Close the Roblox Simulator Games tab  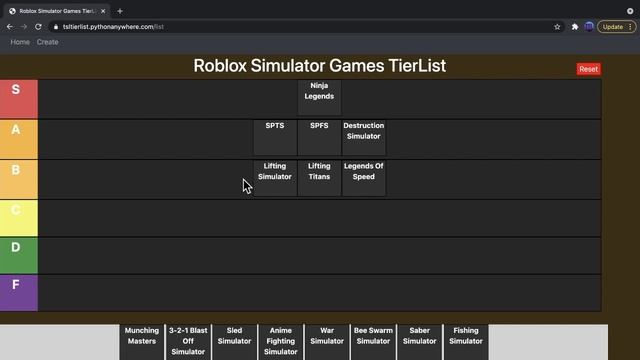pyautogui.click(x=103, y=11)
